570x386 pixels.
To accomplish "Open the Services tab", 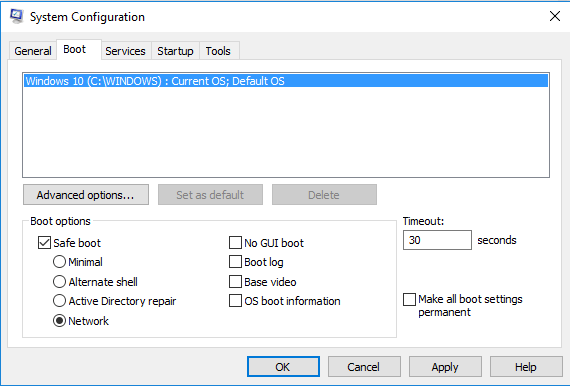I will 125,51.
